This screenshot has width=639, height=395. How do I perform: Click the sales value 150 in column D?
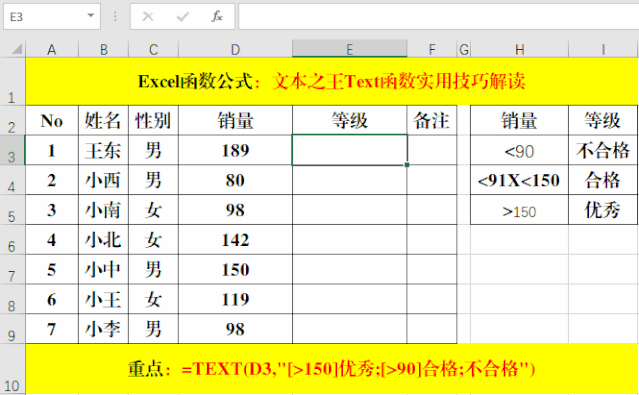click(x=236, y=269)
